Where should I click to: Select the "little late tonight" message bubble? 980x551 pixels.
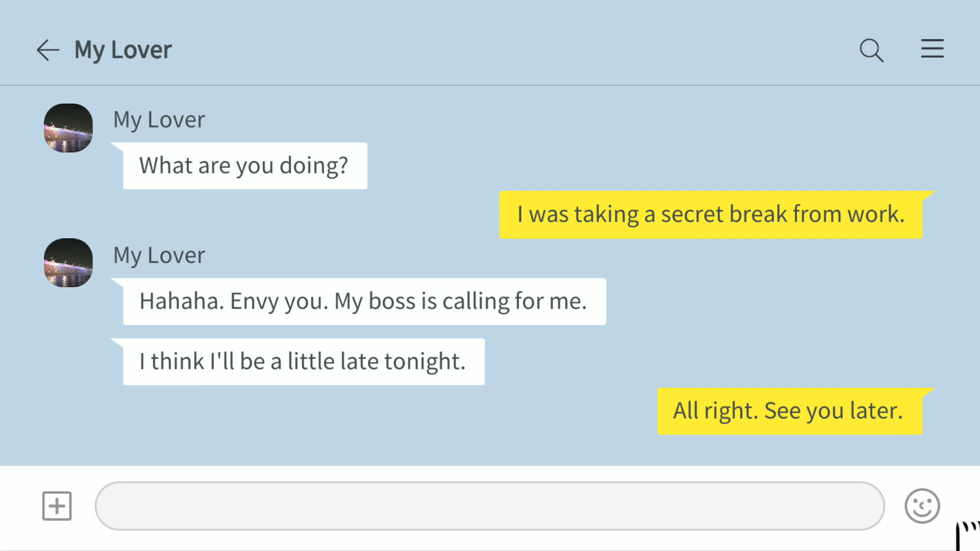pos(303,362)
